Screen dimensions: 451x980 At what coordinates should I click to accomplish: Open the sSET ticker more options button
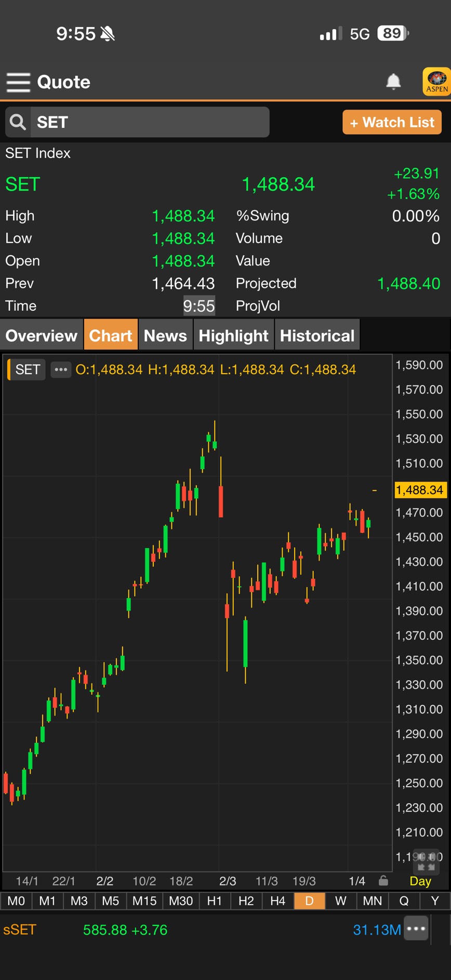[416, 929]
